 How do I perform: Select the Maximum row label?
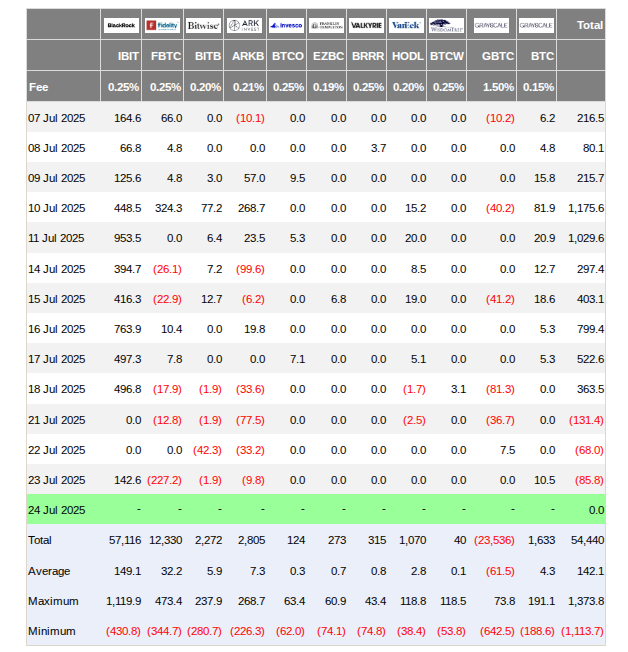53,601
